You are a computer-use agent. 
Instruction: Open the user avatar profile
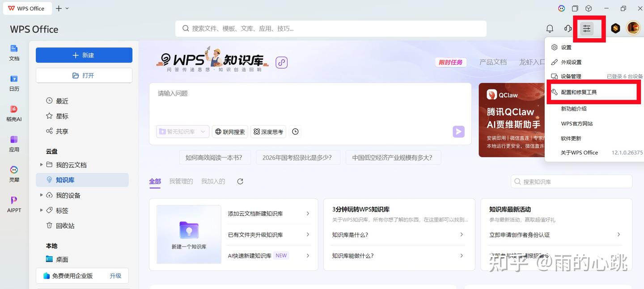pos(633,28)
